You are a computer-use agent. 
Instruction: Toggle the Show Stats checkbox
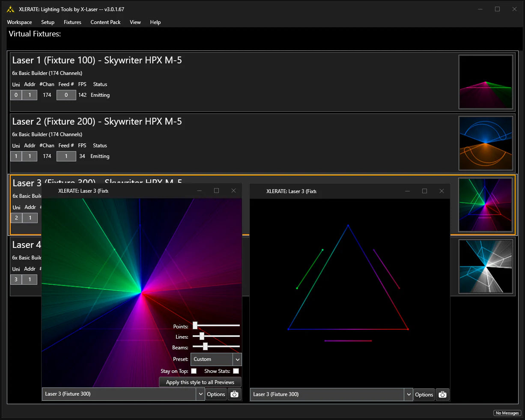point(236,371)
